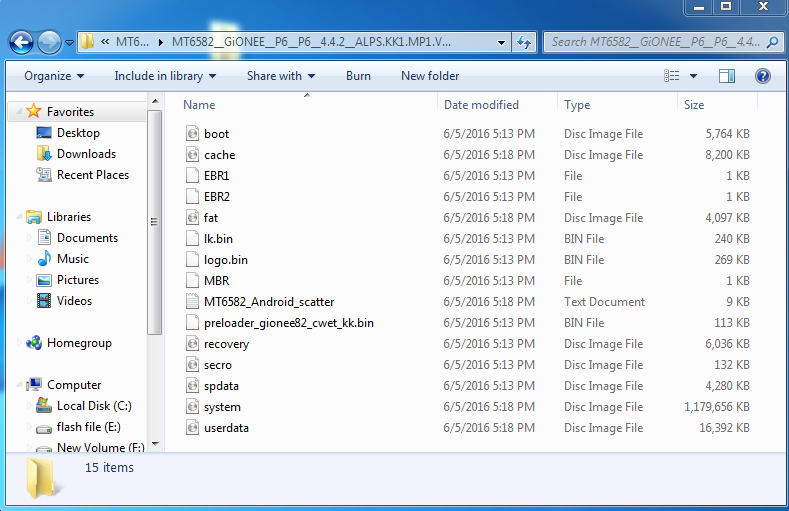Collapse the Libraries tree node
789x511 pixels.
pos(19,217)
